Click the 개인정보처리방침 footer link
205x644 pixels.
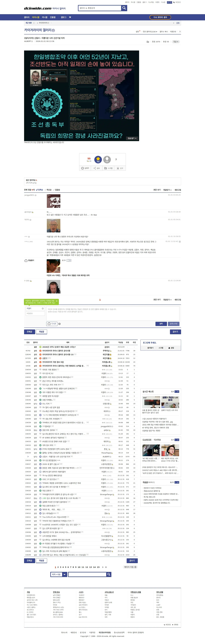click(104, 633)
